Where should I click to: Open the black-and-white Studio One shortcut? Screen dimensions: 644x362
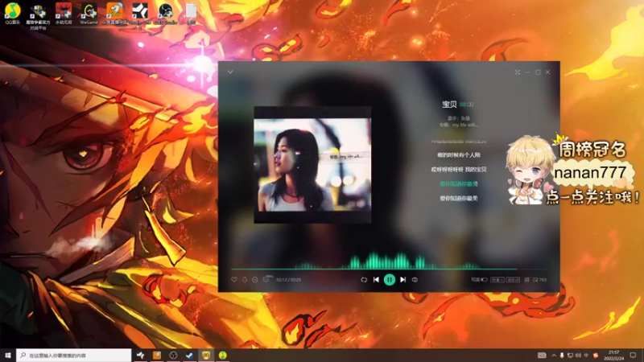140,14
